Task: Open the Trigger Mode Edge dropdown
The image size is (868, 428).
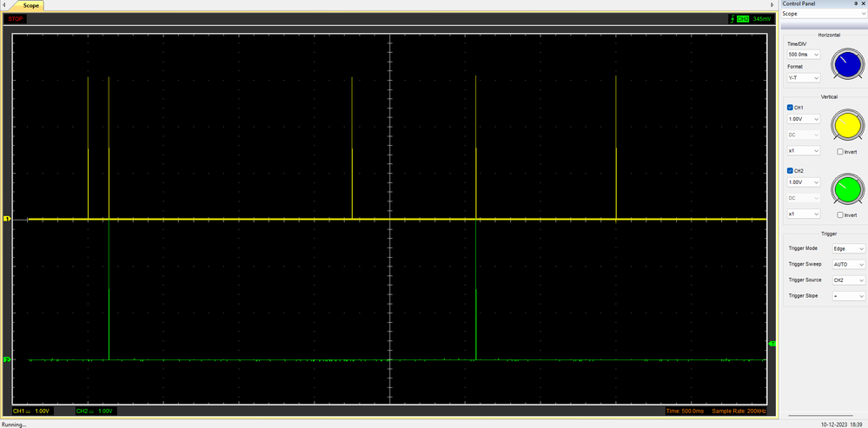Action: (849, 249)
